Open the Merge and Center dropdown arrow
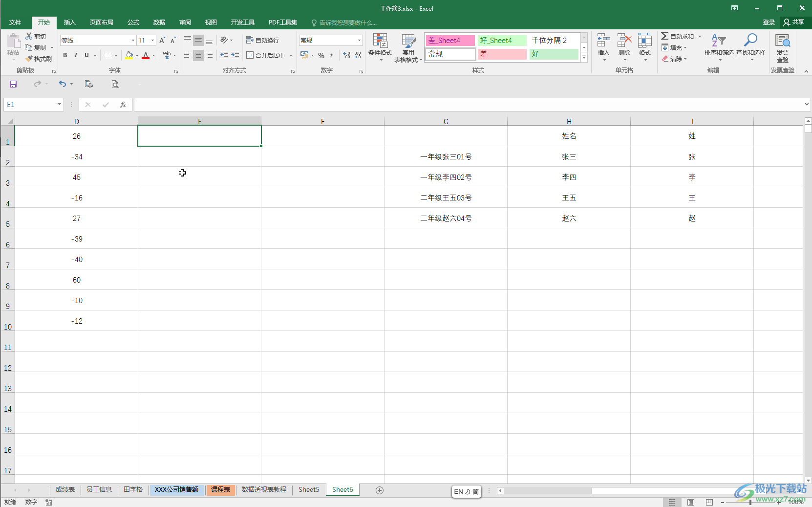This screenshot has height=507, width=812. pyautogui.click(x=291, y=55)
